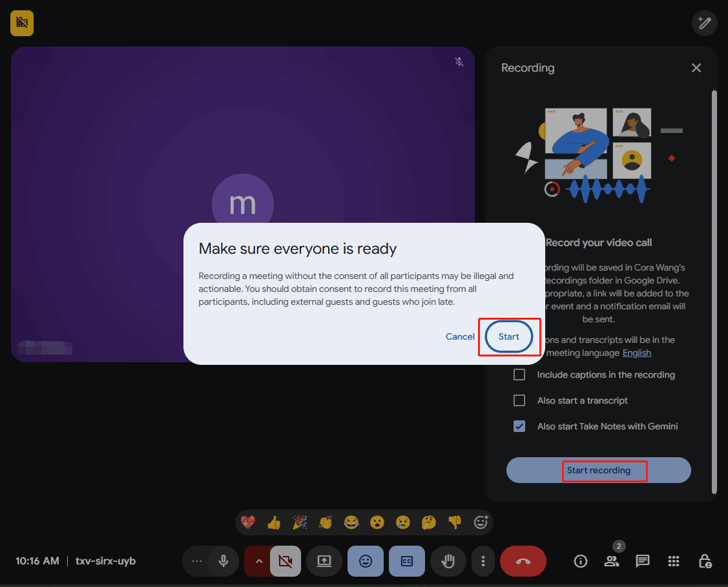Open the English caption language selector
728x587 pixels.
(637, 353)
